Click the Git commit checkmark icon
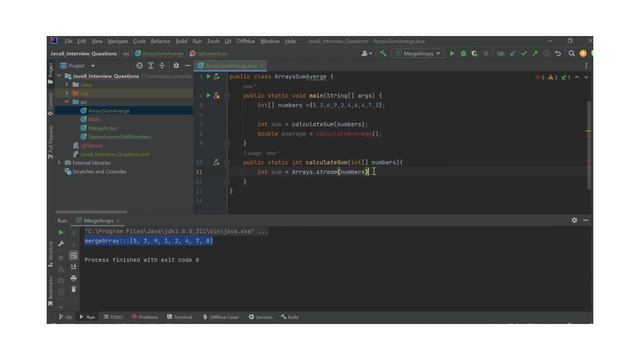Viewport: 640px width, 360px height. click(524, 53)
